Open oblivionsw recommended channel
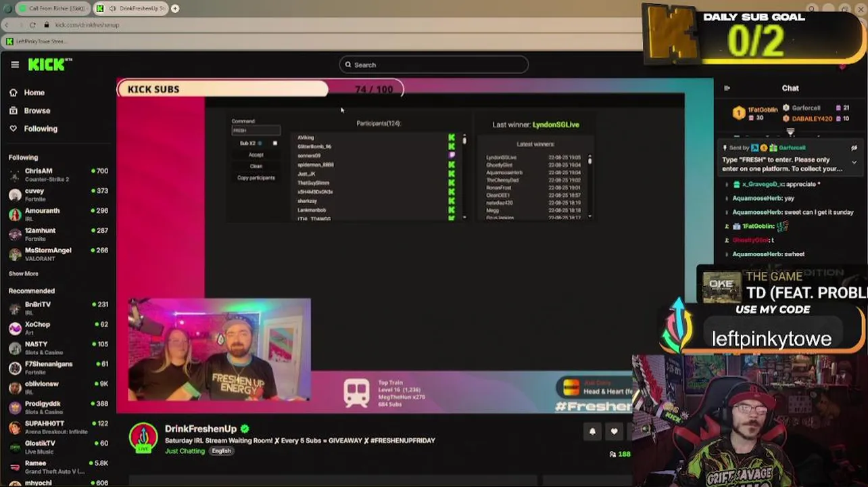Image resolution: width=868 pixels, height=487 pixels. (x=41, y=384)
